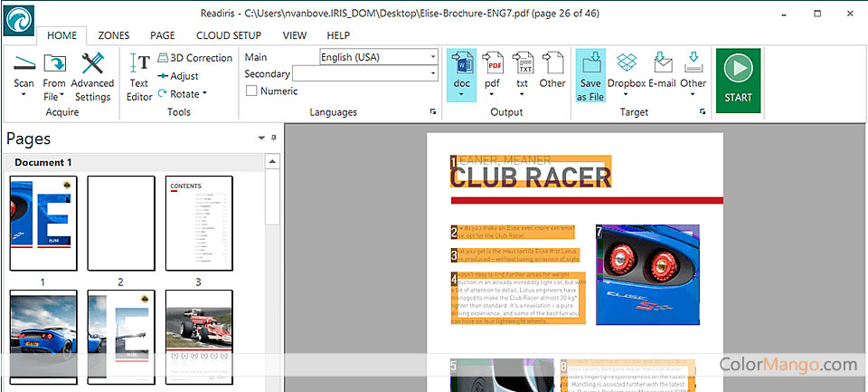Open Advanced Settings tools icon
The height and width of the screenshot is (392, 868).
[92, 63]
